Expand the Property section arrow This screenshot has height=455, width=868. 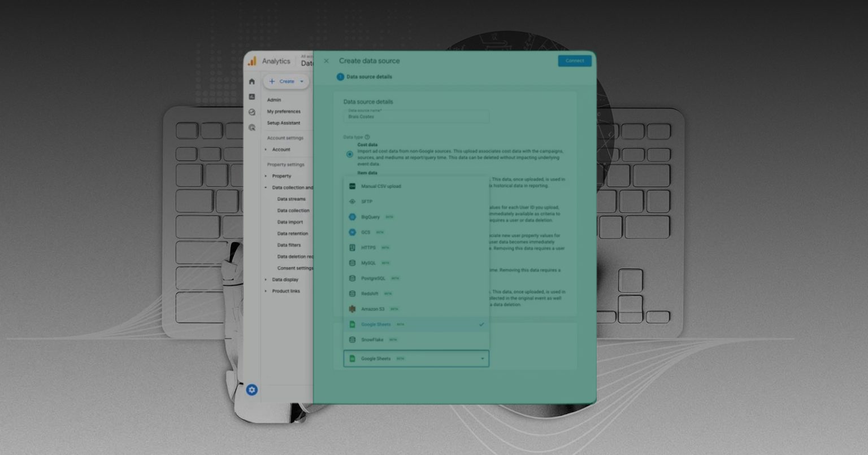(x=266, y=176)
